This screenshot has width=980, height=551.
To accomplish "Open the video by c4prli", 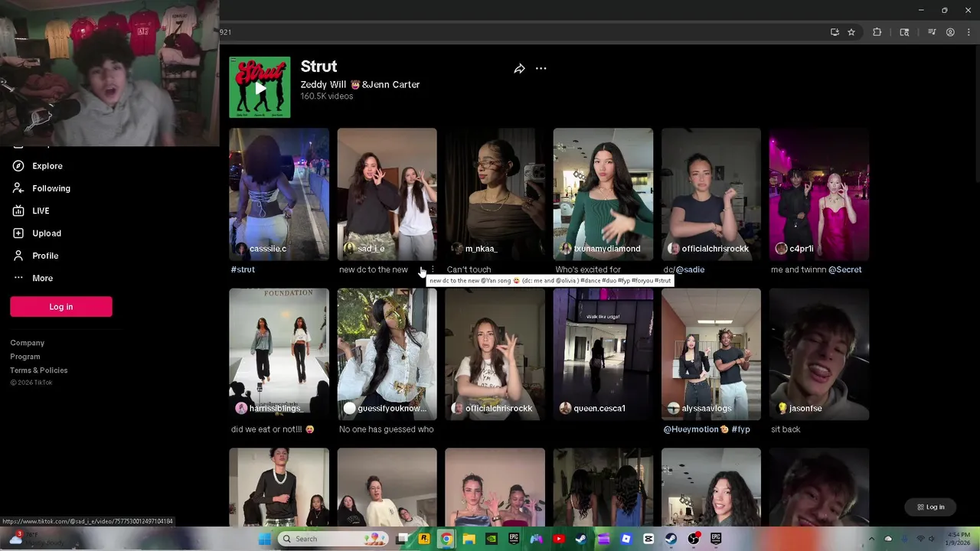I will pos(819,194).
